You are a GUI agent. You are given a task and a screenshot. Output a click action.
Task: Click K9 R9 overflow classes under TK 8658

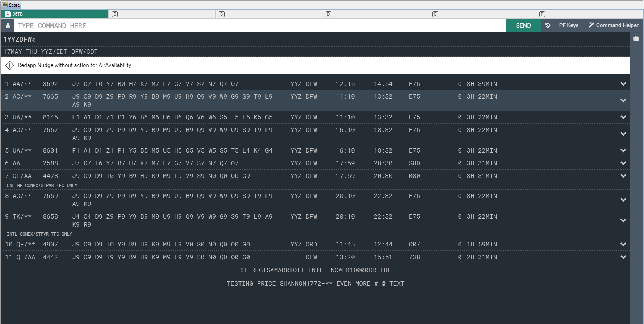coord(82,224)
